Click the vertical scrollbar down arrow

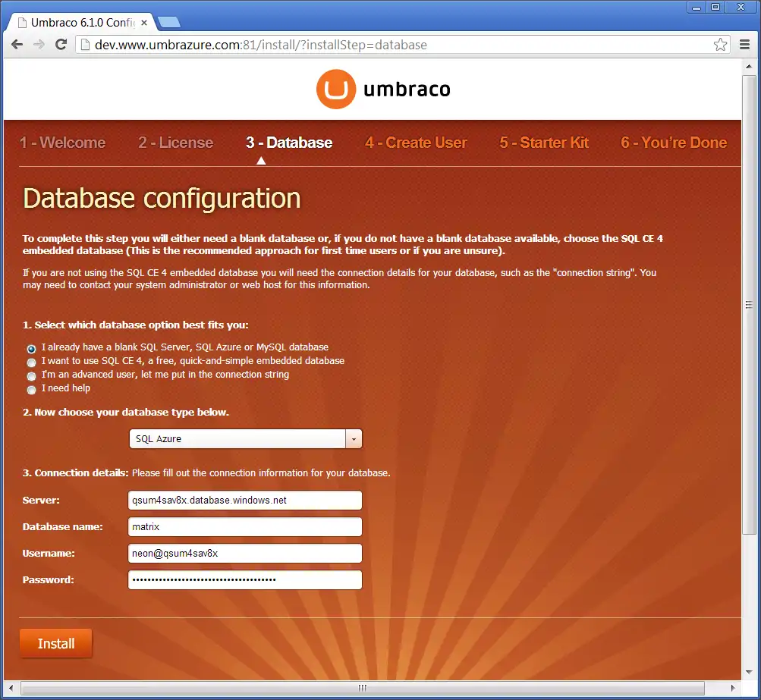click(749, 673)
